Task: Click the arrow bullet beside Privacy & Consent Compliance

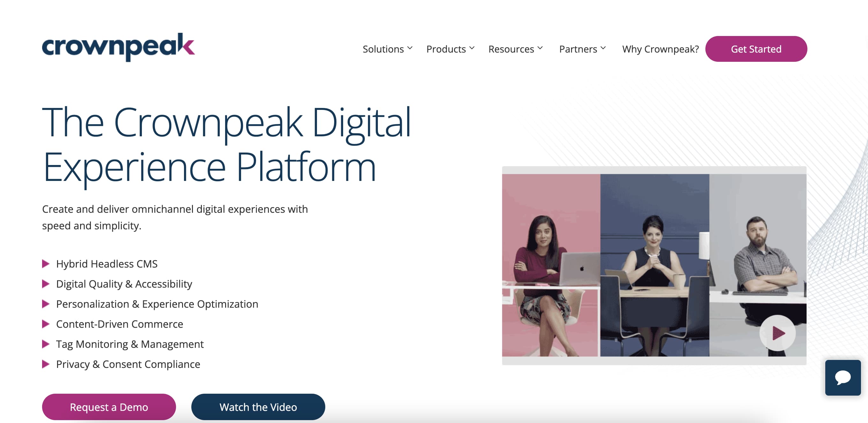Action: [x=46, y=364]
